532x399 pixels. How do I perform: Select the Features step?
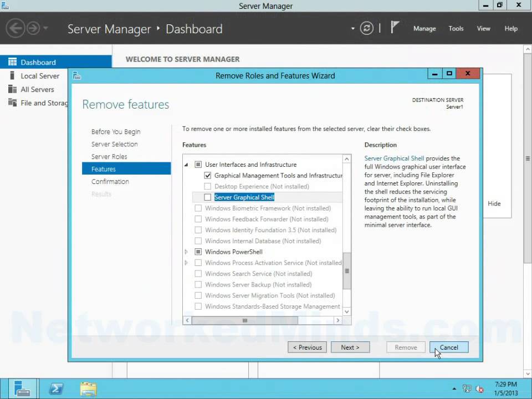[x=126, y=169]
